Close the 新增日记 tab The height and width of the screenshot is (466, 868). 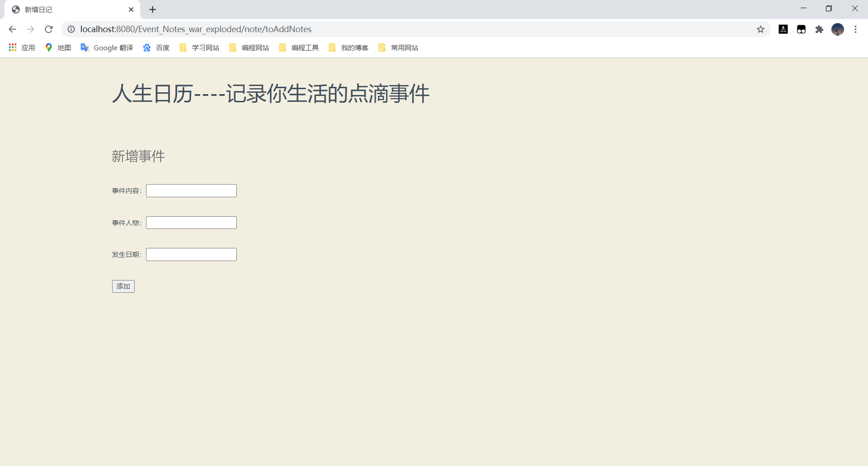click(x=131, y=10)
